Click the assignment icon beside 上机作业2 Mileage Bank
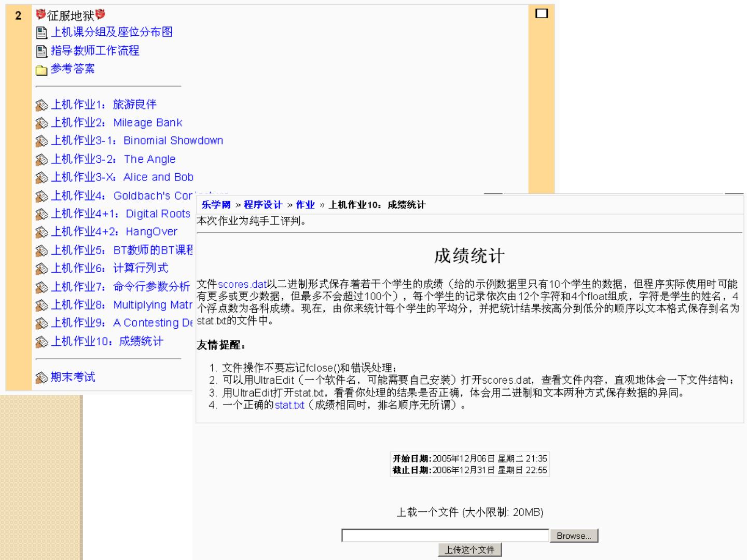The width and height of the screenshot is (747, 560). (x=41, y=123)
